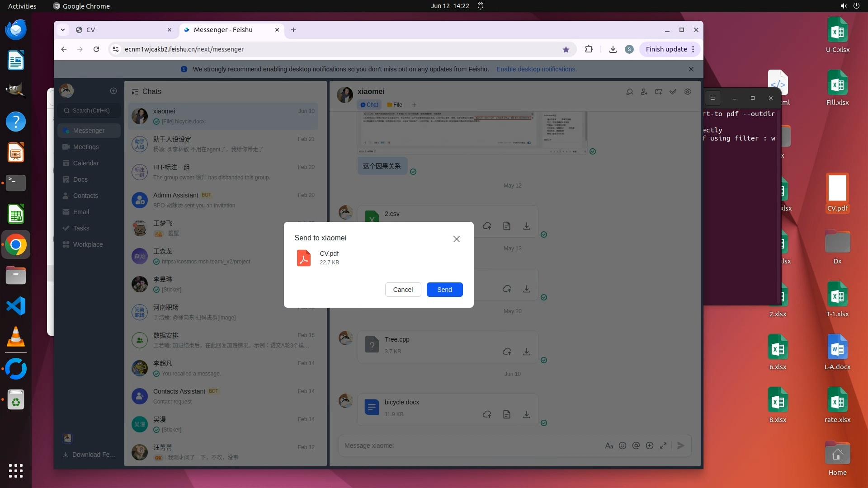Toggle text formatting Aa option
The width and height of the screenshot is (868, 488).
click(609, 446)
